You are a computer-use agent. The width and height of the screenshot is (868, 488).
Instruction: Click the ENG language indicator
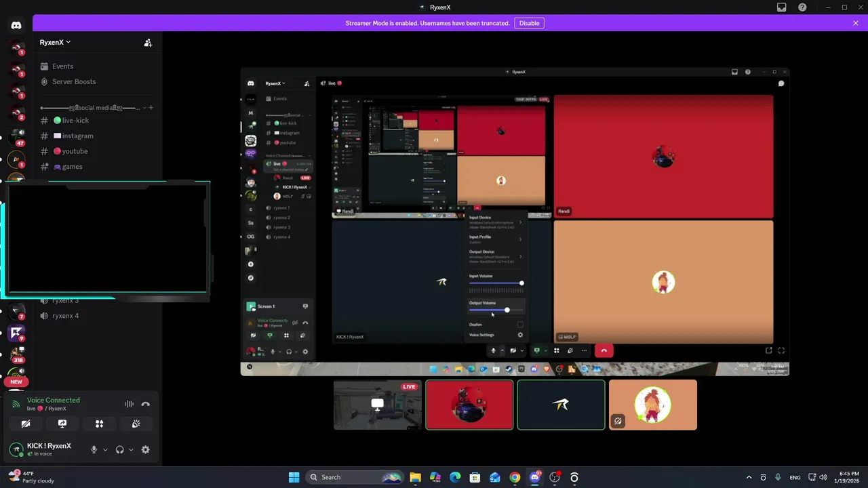pyautogui.click(x=795, y=477)
